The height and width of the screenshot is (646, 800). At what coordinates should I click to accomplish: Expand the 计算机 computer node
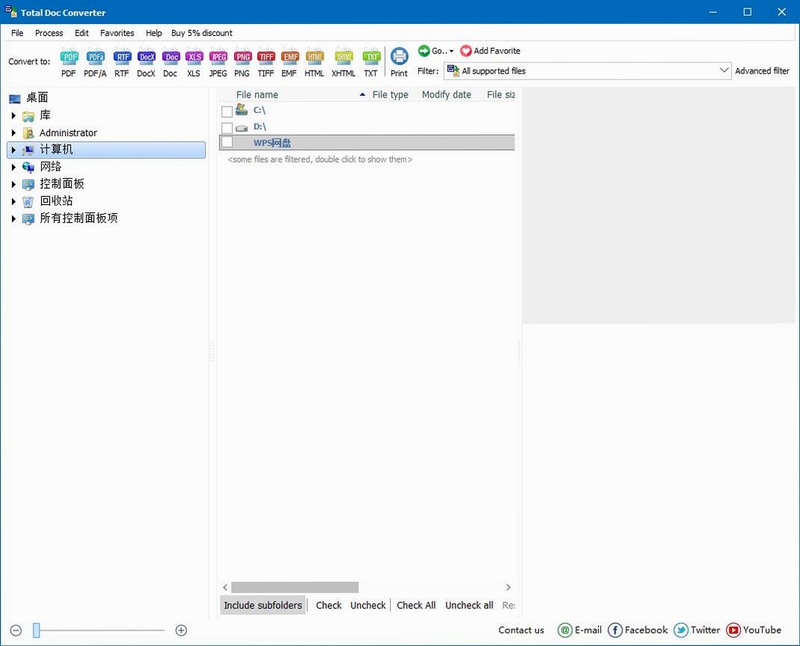14,150
